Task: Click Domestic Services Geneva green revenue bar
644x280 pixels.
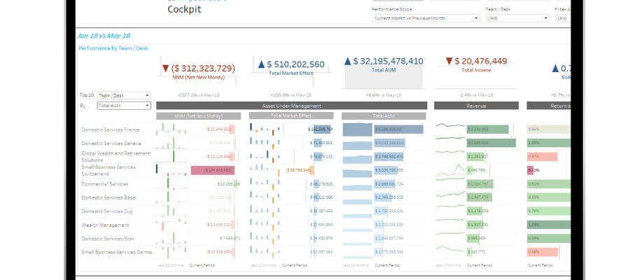Action: [x=491, y=143]
